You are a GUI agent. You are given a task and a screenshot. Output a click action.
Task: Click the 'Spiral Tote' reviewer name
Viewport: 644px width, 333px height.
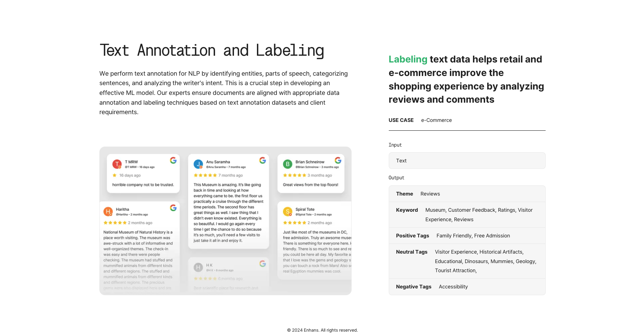tap(305, 209)
